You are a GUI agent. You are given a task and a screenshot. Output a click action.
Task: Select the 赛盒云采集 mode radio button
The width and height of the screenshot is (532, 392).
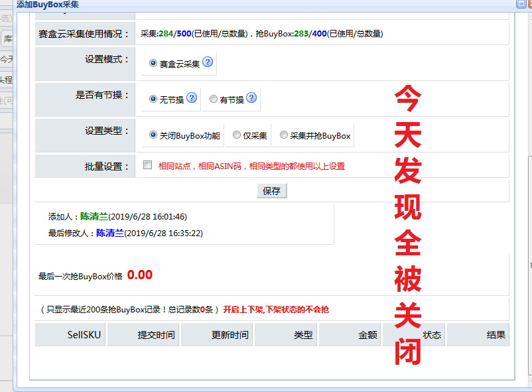tap(153, 63)
